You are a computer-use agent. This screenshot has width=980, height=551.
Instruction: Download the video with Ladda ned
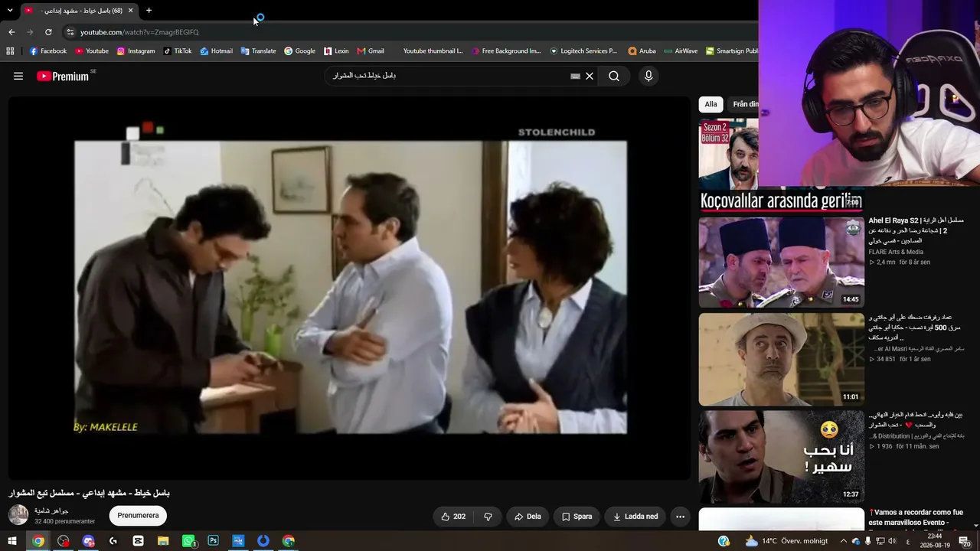(x=635, y=517)
